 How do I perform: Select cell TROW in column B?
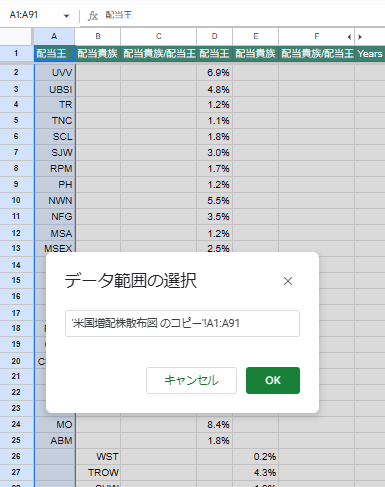coord(98,472)
